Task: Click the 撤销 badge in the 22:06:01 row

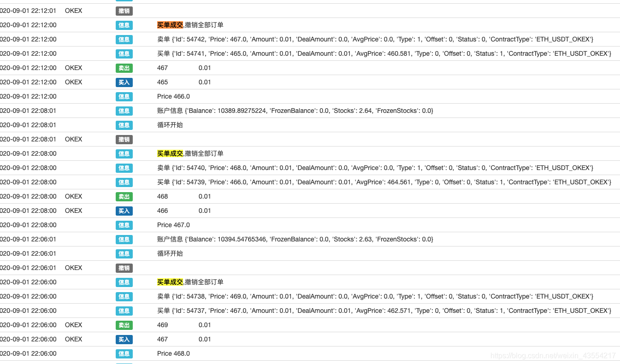Action: pyautogui.click(x=124, y=268)
